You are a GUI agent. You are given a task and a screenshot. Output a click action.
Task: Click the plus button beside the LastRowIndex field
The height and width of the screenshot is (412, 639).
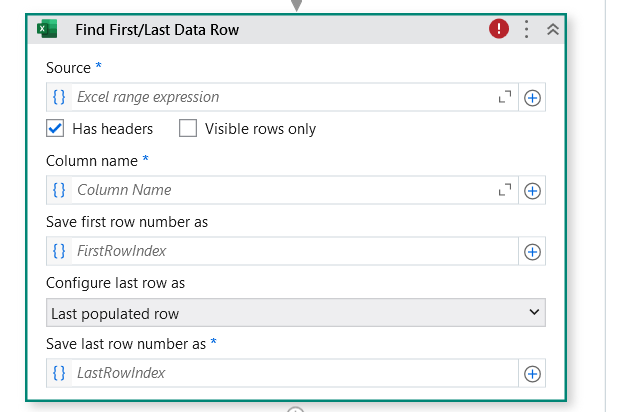pos(533,373)
